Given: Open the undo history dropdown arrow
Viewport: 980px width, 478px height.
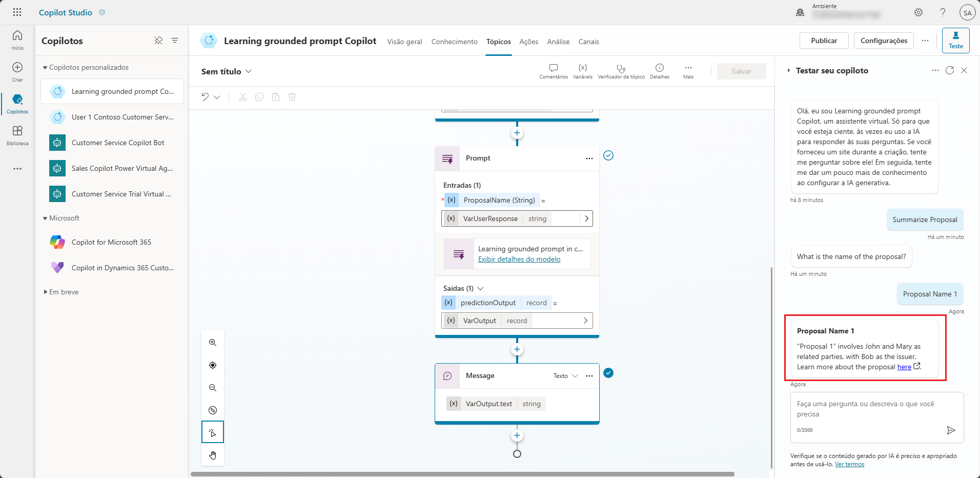Looking at the screenshot, I should coord(217,97).
